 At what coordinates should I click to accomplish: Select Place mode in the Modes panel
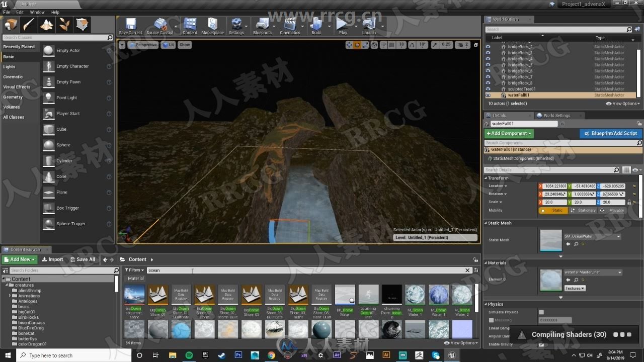[11, 25]
